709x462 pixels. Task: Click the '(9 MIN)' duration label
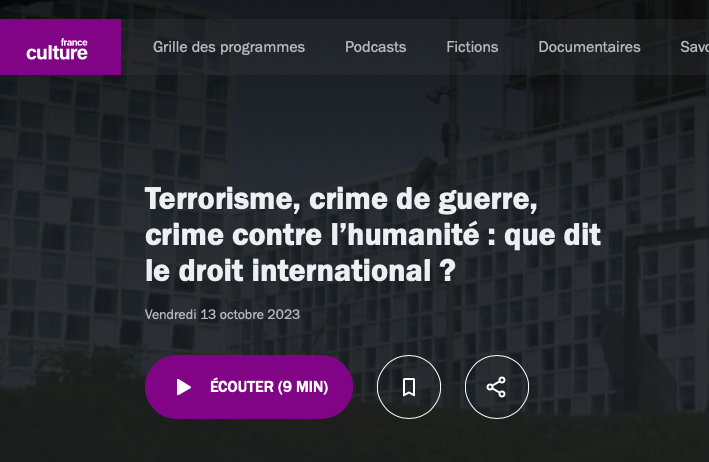[x=303, y=387]
